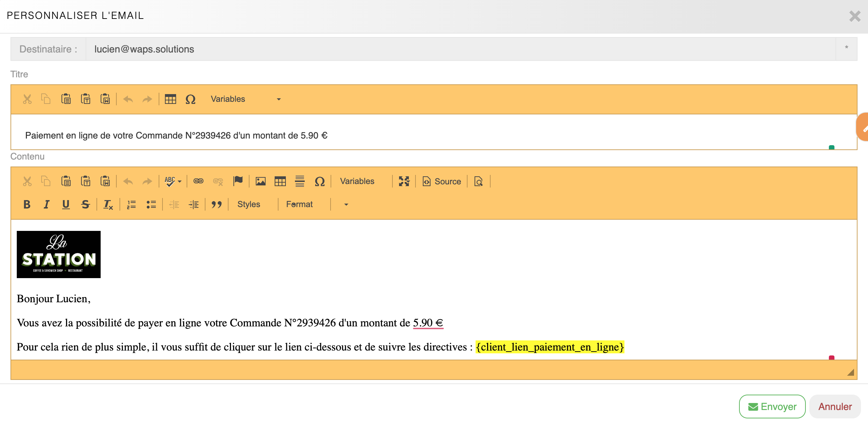Maximize the content editor
Screen dimensions: 868x424
coord(404,181)
